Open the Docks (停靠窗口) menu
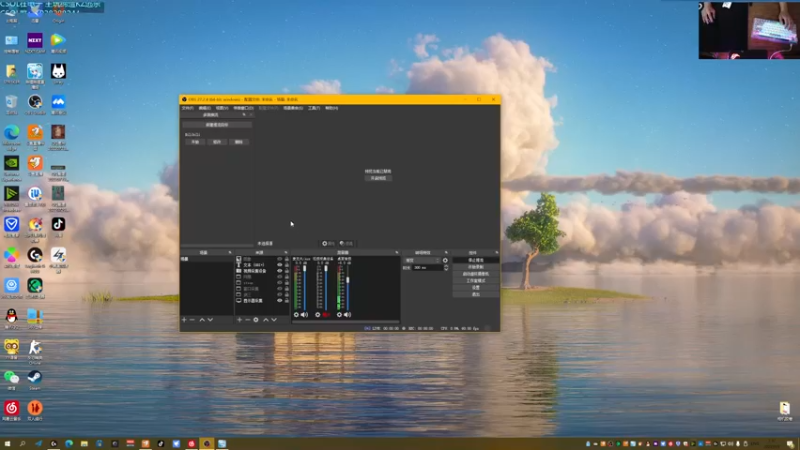 pos(243,108)
